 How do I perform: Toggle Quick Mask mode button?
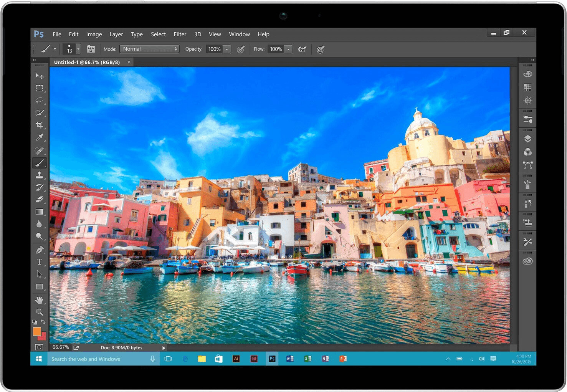[x=39, y=347]
